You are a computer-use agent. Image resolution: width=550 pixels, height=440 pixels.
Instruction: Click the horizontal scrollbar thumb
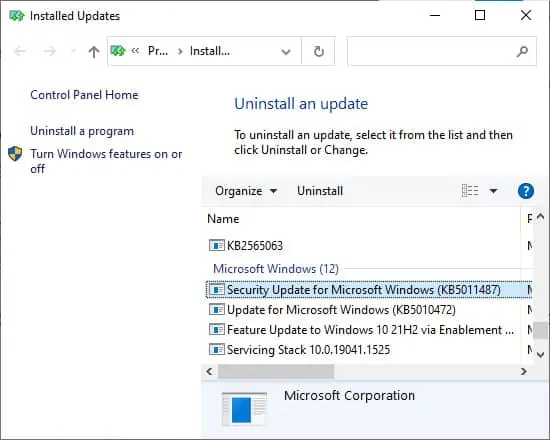276,371
